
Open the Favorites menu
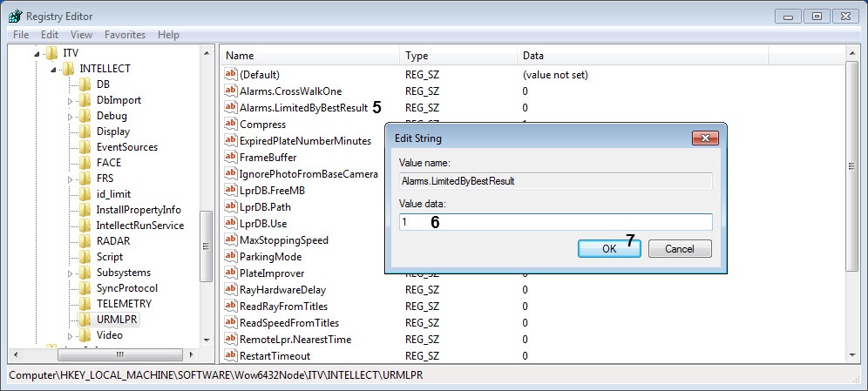tap(125, 35)
